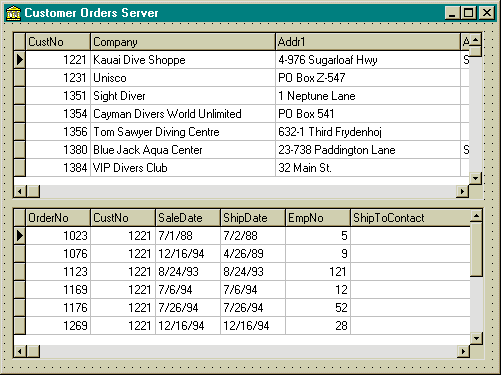Click the address 1 Neptune Lane
Image resolution: width=501 pixels, height=375 pixels.
point(368,96)
